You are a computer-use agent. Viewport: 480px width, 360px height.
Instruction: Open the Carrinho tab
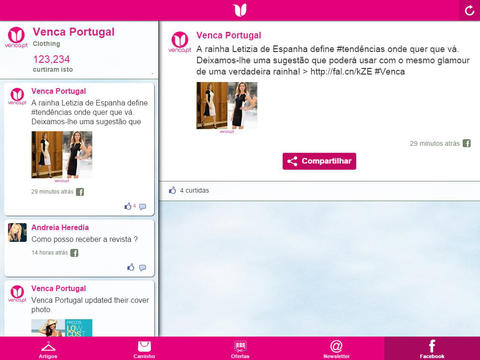point(144,349)
